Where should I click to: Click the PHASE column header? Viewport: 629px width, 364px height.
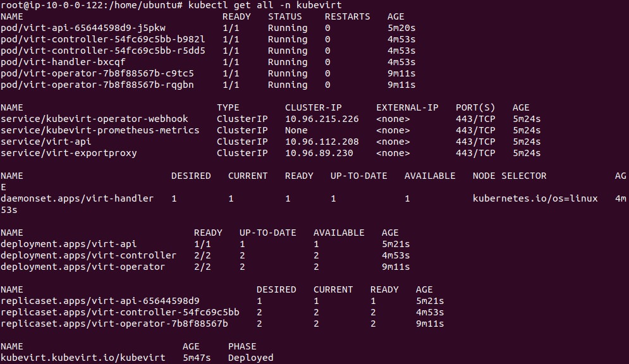click(242, 347)
